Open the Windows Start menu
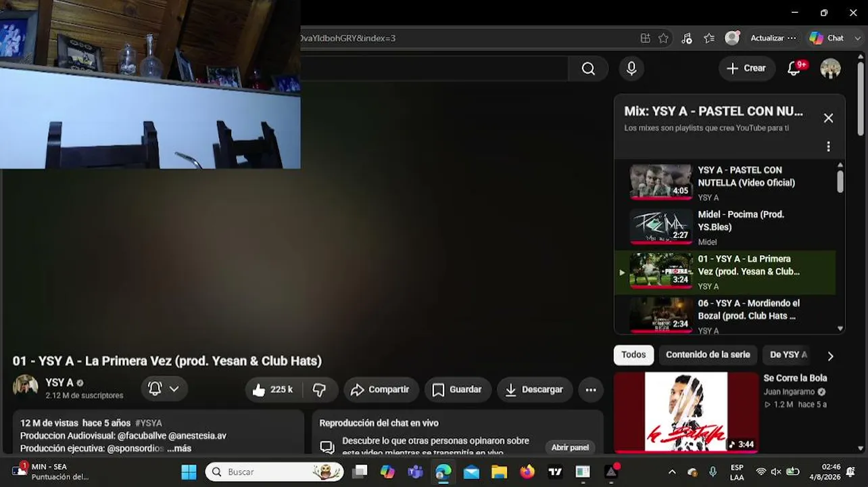 189,471
